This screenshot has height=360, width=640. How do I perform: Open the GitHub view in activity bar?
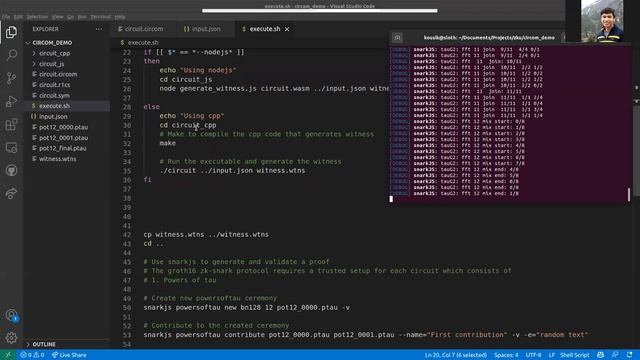[11, 170]
